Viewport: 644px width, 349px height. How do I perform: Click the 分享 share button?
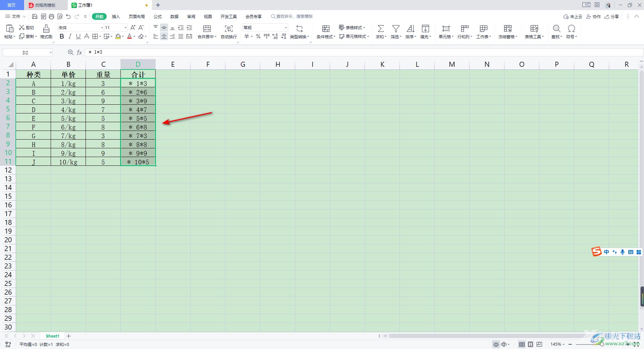click(611, 16)
